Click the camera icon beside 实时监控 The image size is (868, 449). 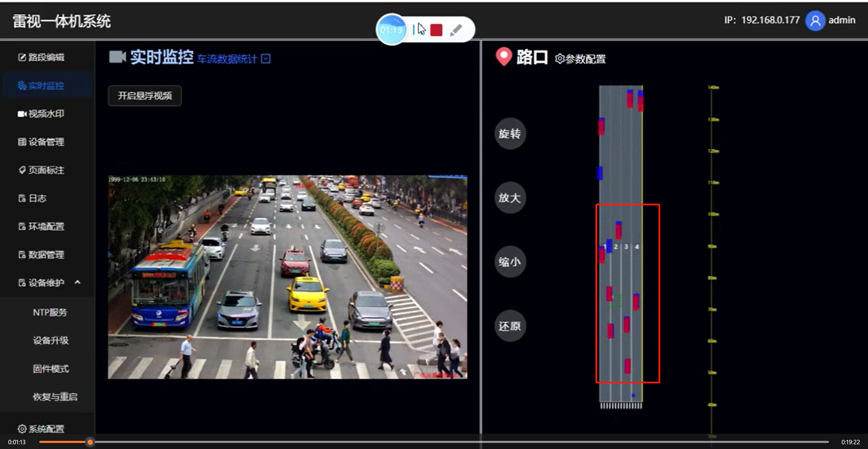click(x=117, y=57)
